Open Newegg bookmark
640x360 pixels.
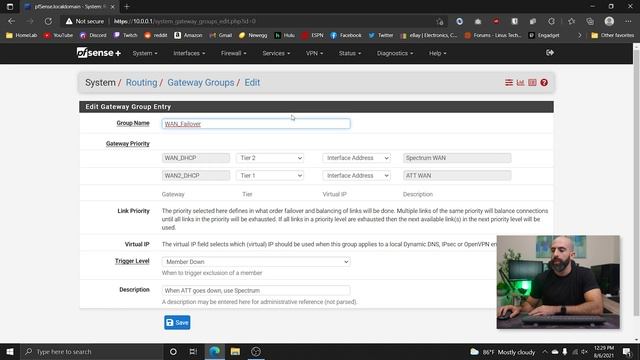pyautogui.click(x=253, y=36)
